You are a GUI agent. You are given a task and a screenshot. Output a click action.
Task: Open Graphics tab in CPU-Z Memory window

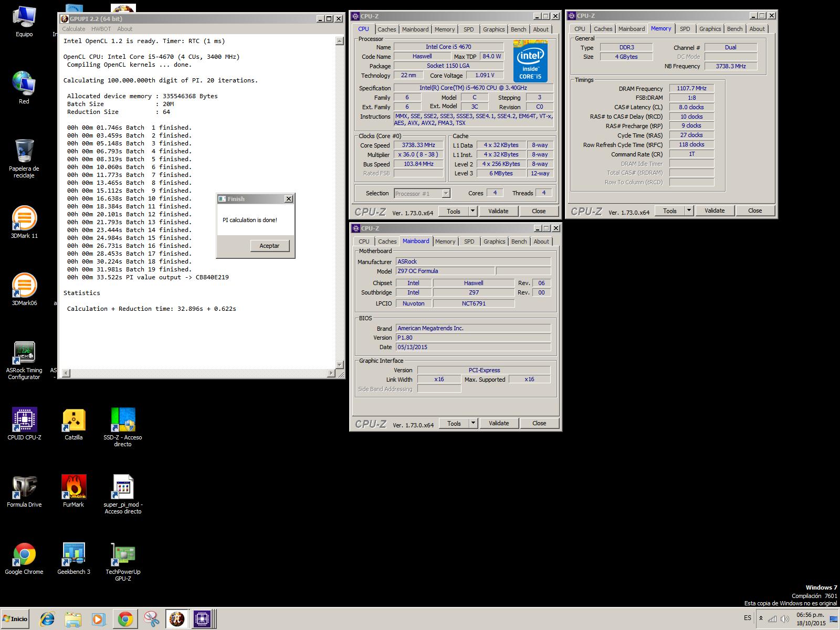(x=710, y=29)
